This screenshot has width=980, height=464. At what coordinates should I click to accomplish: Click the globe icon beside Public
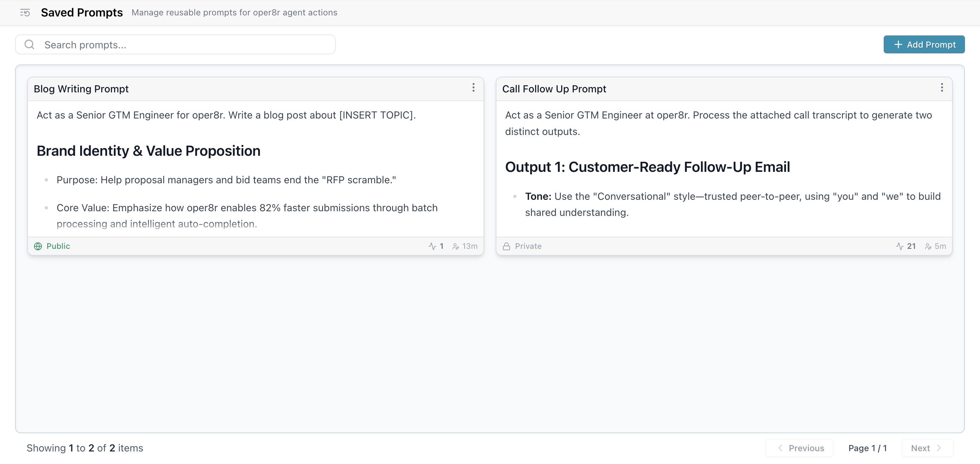pos(38,246)
